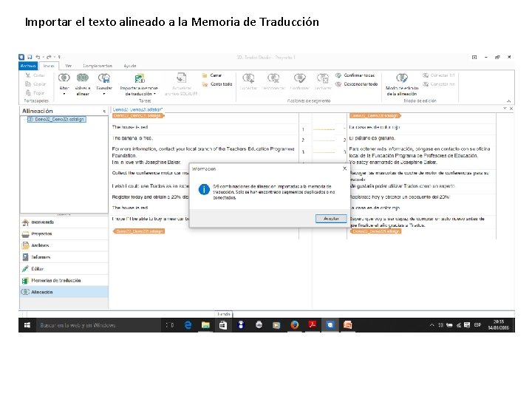Screen dimensions: 532x399
Task: Go to the Editor view
Action: click(x=64, y=269)
